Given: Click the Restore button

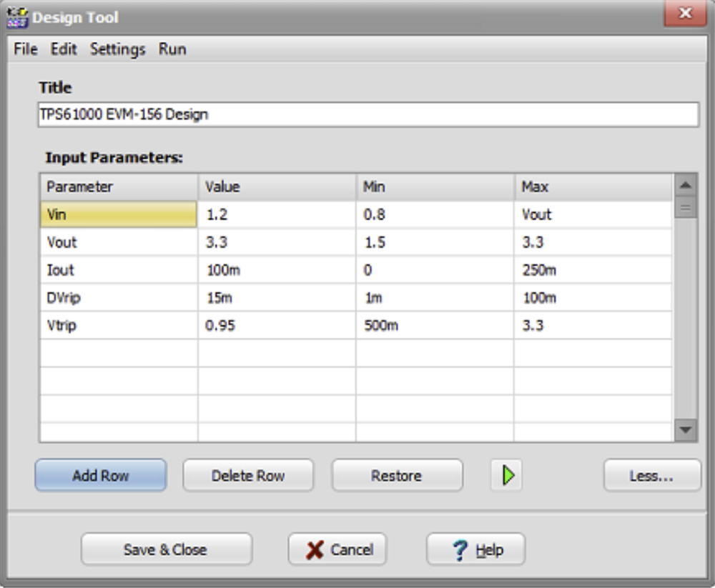Looking at the screenshot, I should [x=397, y=475].
